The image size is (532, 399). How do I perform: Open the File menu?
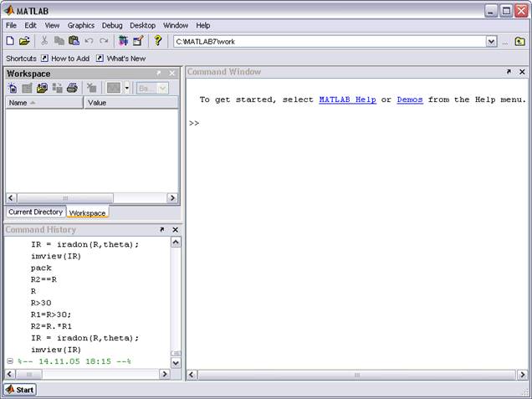(x=11, y=25)
